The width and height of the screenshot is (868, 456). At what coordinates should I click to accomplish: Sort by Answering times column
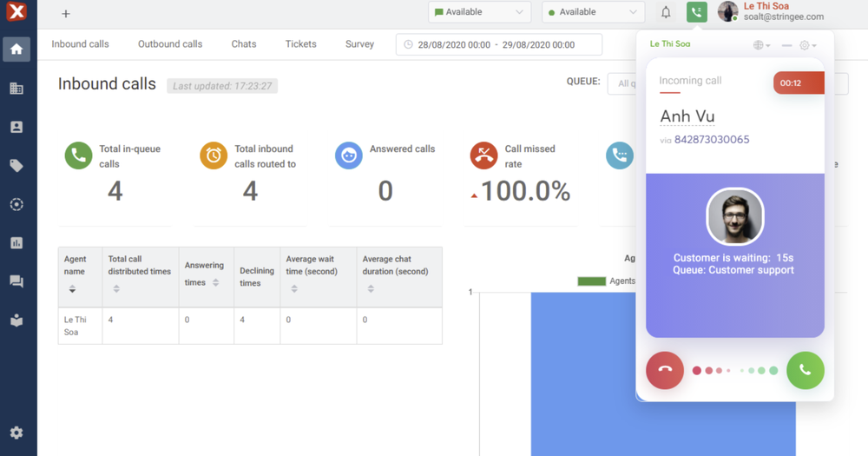tap(216, 282)
